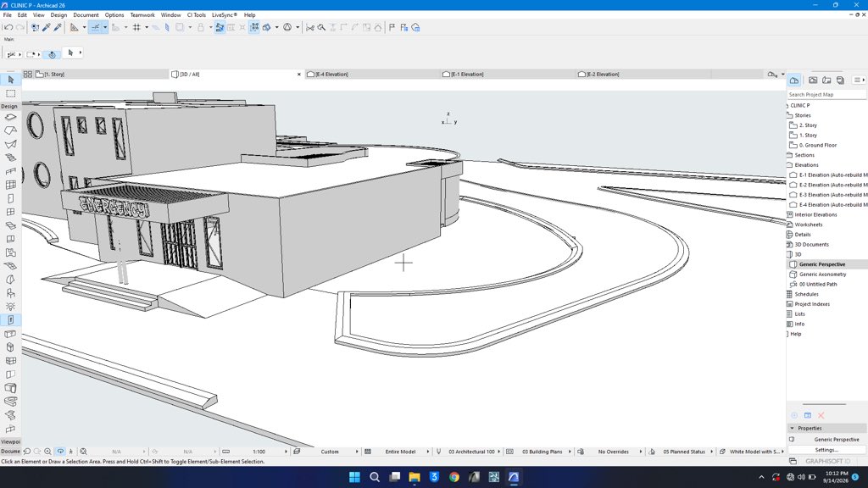Click the Redo arrow in toolbar
The image size is (868, 488).
click(20, 27)
